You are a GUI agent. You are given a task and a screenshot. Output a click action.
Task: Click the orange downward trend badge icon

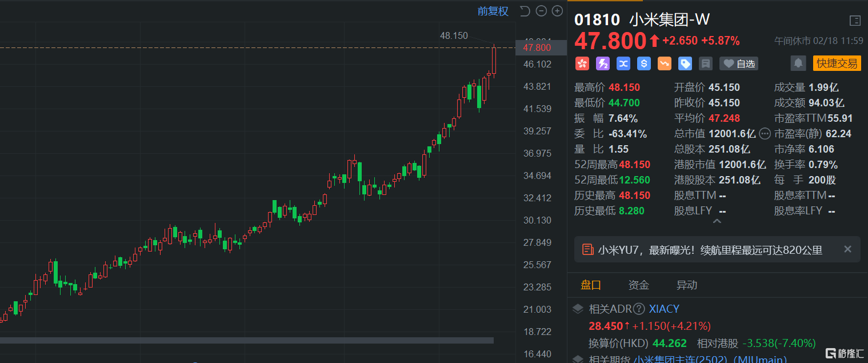[665, 64]
